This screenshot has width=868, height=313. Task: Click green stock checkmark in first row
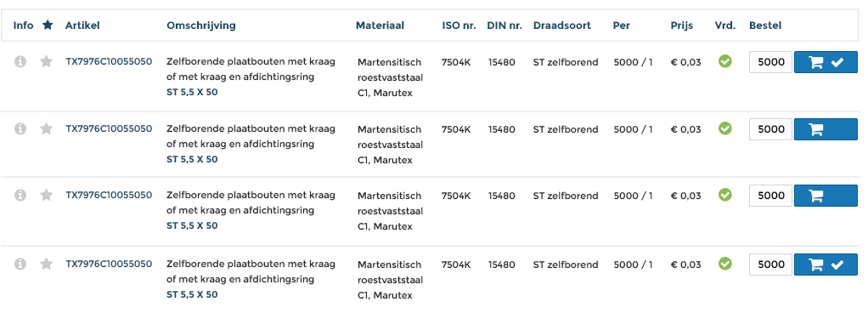(724, 61)
